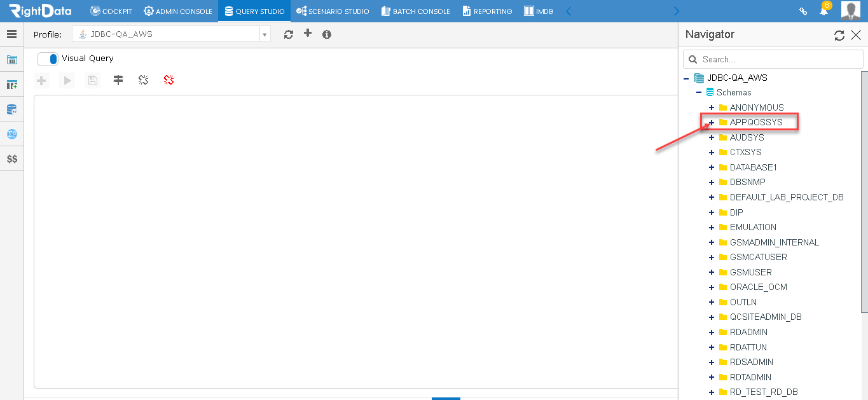The width and height of the screenshot is (868, 400).
Task: Open the user avatar menu
Action: (x=851, y=11)
